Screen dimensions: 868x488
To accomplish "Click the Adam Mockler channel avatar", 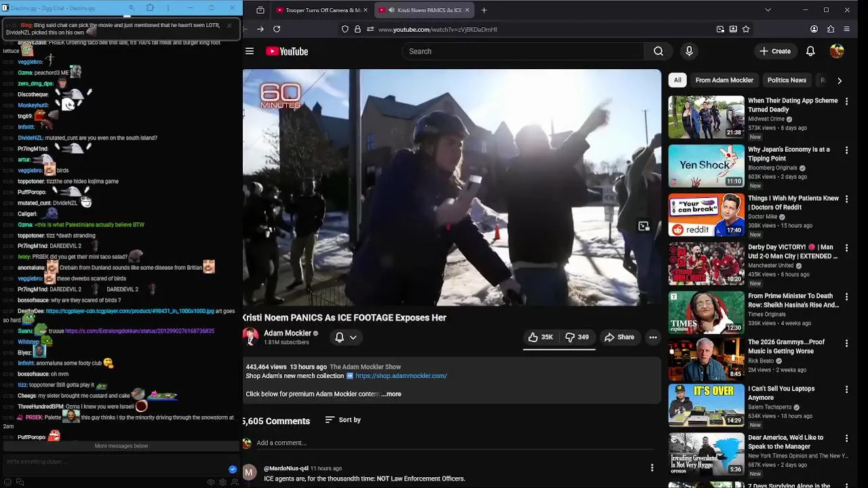I will click(251, 337).
